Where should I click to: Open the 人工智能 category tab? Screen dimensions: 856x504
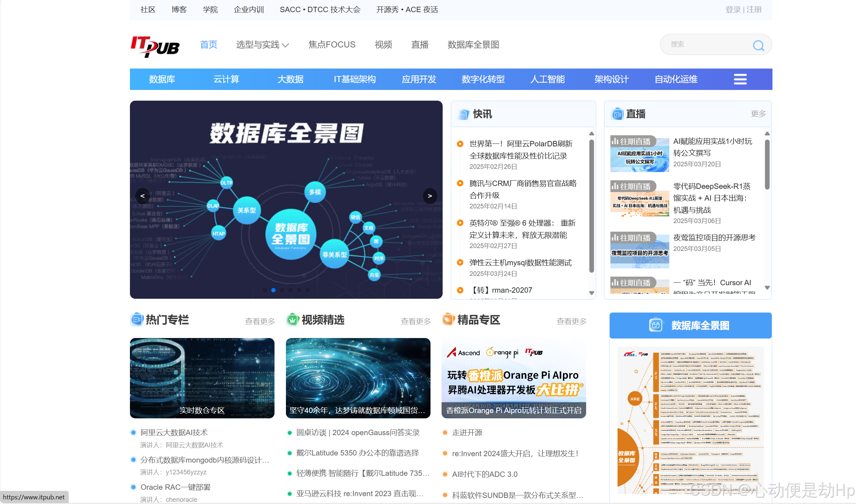[547, 79]
